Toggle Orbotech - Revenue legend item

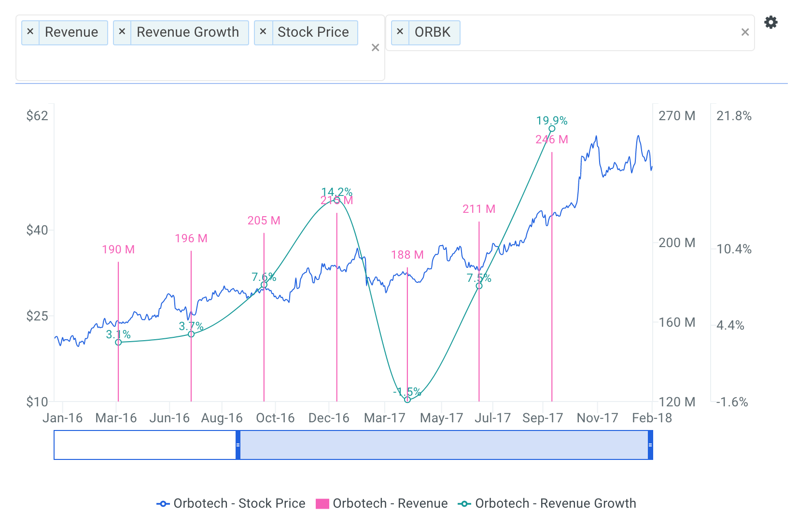coord(381,503)
